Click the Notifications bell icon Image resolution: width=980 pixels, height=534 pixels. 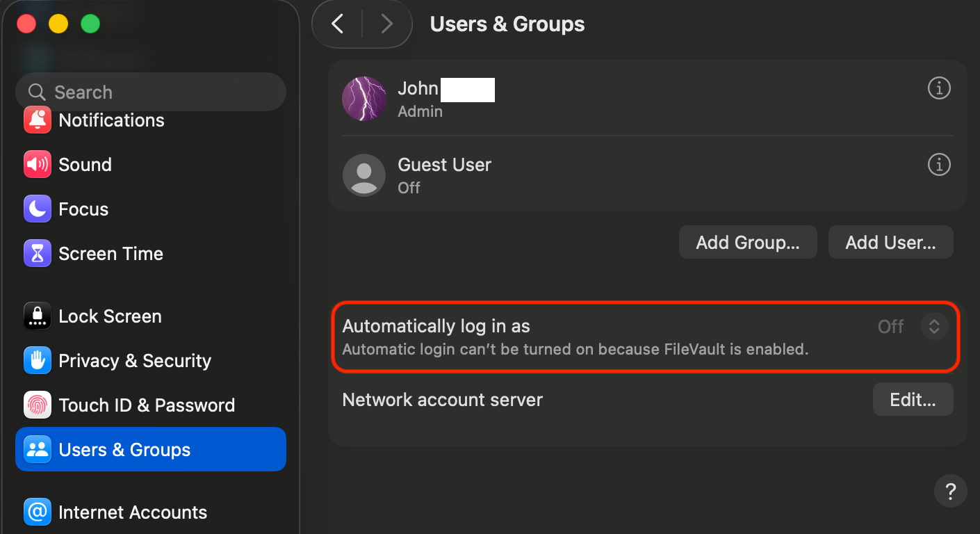[38, 120]
